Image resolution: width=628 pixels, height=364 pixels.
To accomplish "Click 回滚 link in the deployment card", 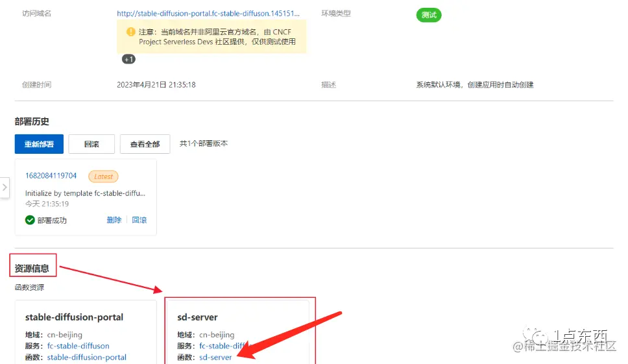I will [x=139, y=220].
